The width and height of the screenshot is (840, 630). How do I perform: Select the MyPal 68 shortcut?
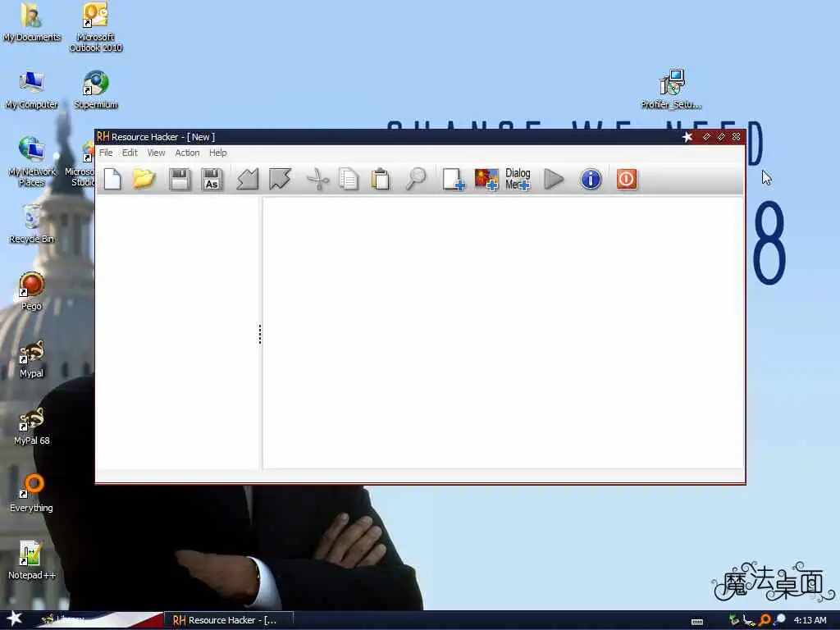coord(32,426)
